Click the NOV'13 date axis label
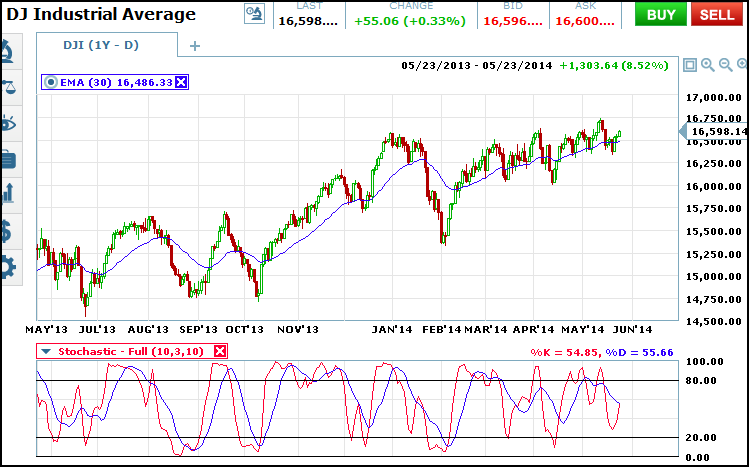 pos(298,329)
